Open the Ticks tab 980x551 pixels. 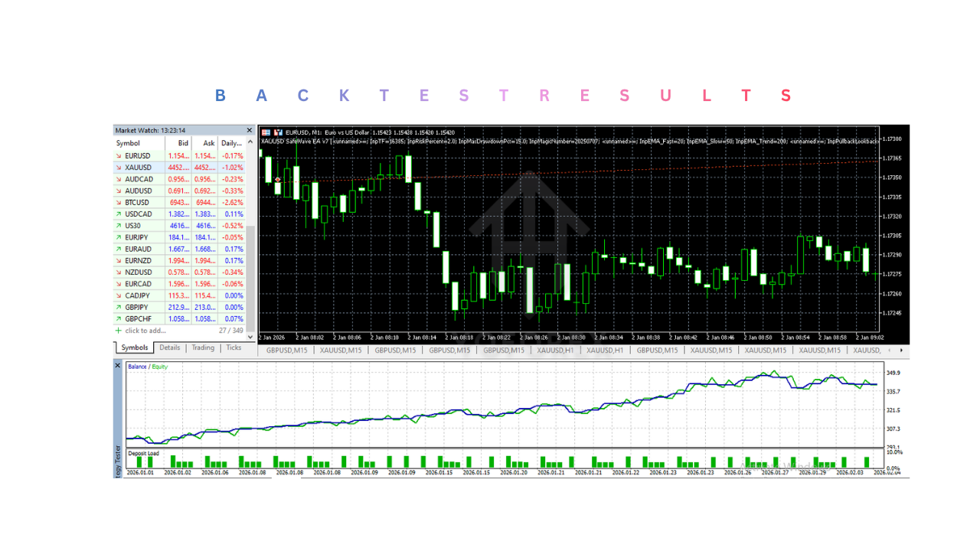[x=234, y=347]
